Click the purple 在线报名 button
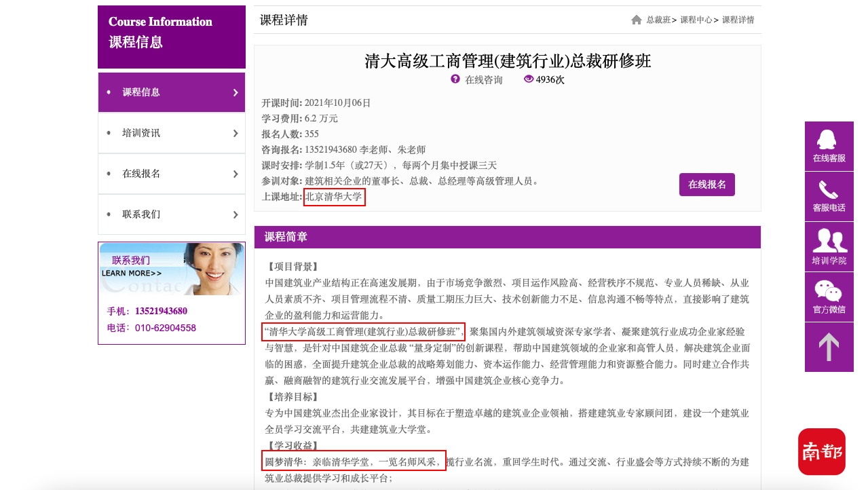The width and height of the screenshot is (868, 490). tap(707, 185)
